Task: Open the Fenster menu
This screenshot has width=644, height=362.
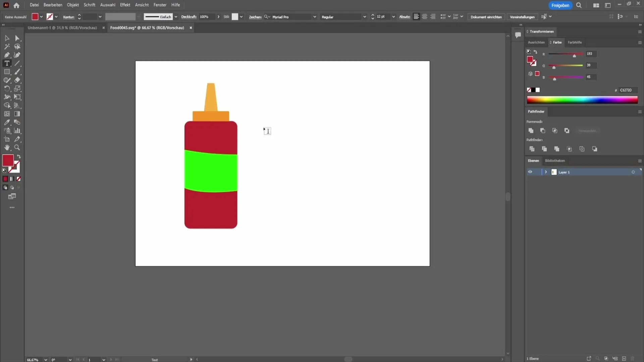Action: [160, 5]
